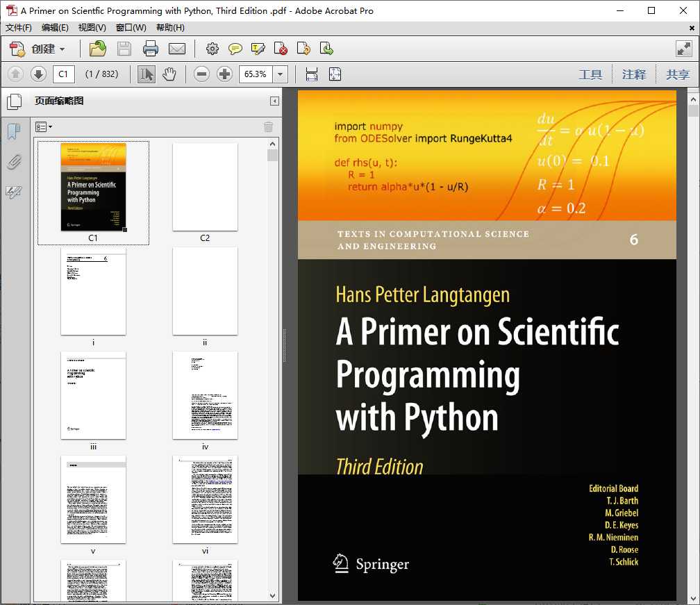Screen dimensions: 700x605
Task: Click document scroll down arrow
Action: [693, 598]
